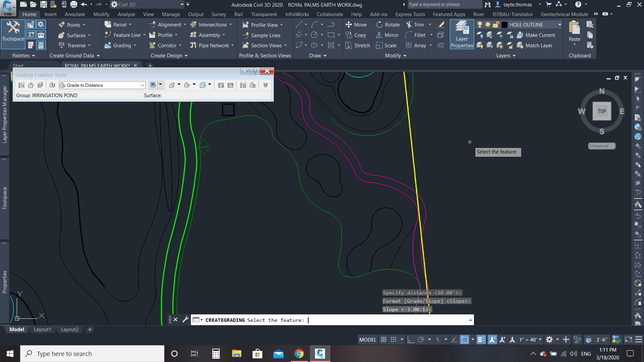Viewport: 644px width, 362px height.
Task: Switch to the Annotate ribbon tab
Action: [x=74, y=14]
